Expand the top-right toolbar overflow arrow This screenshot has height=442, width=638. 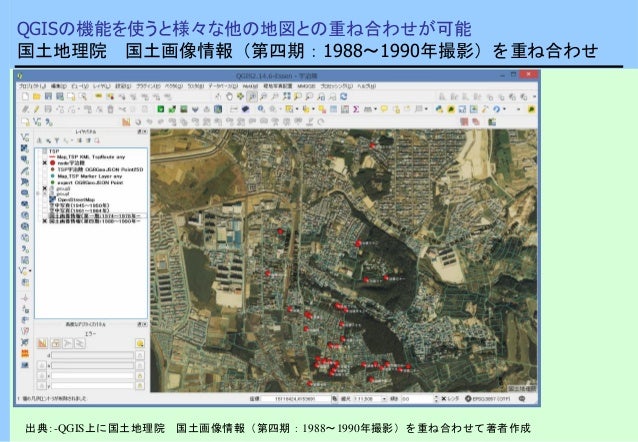534,96
